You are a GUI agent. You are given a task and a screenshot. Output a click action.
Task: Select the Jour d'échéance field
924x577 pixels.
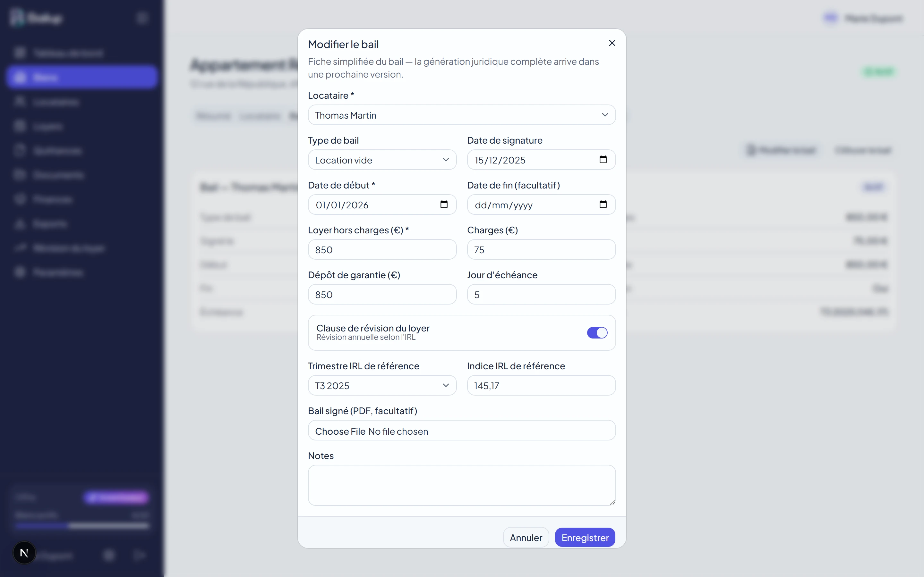point(541,295)
